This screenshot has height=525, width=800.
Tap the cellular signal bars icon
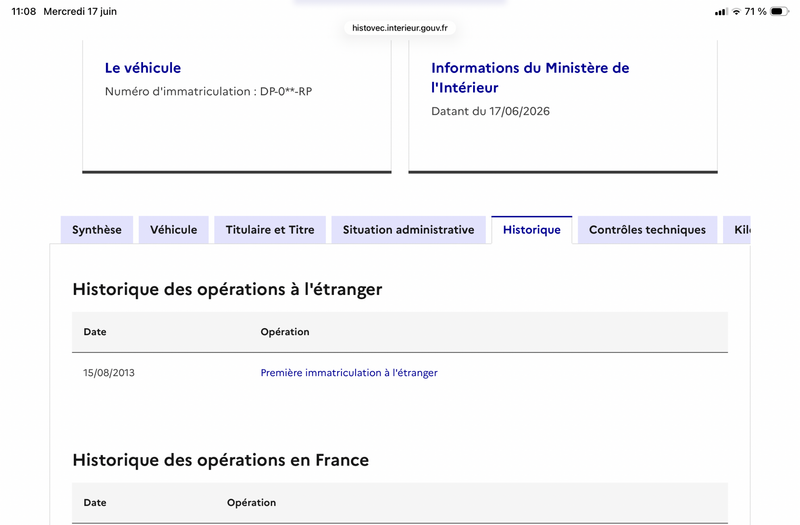721,12
